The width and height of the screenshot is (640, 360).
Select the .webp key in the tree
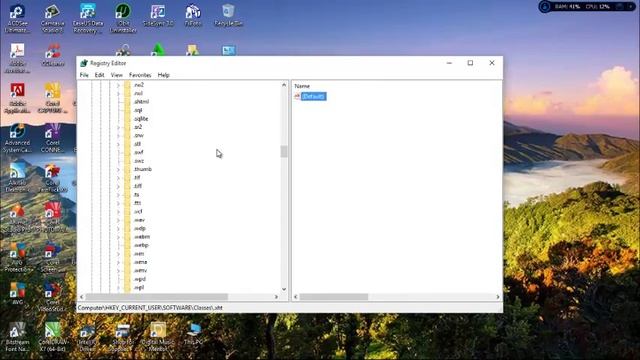coord(141,245)
